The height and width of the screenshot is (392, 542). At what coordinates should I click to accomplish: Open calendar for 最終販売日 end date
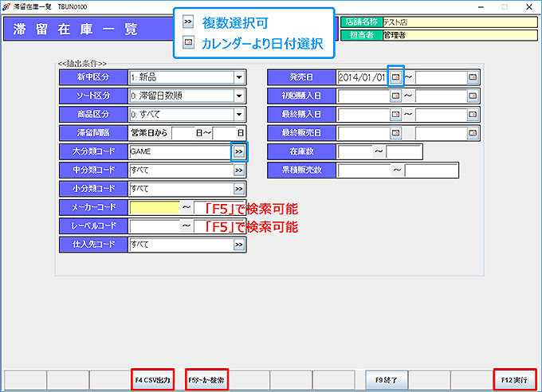point(473,133)
